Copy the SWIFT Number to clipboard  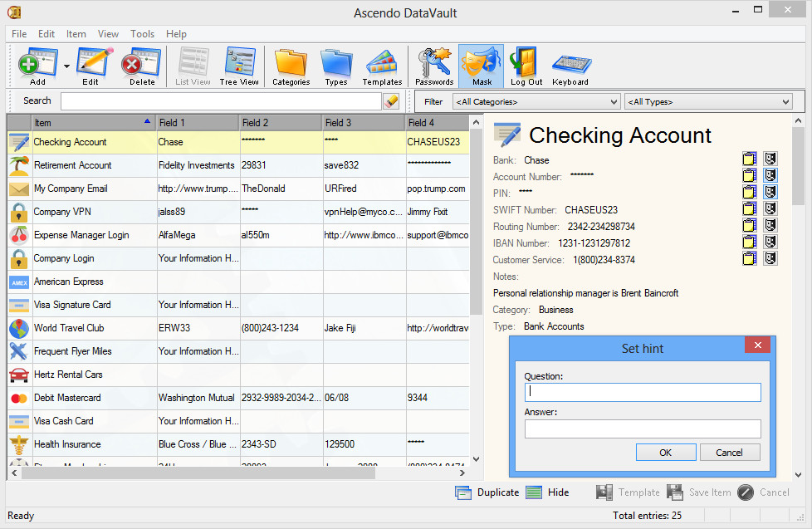tap(750, 208)
